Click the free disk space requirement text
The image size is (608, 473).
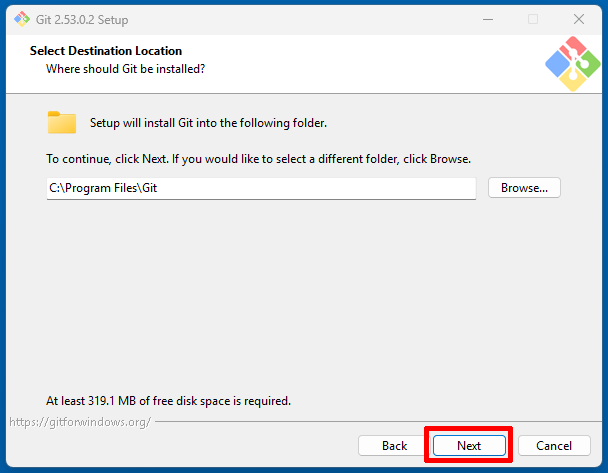pyautogui.click(x=168, y=401)
